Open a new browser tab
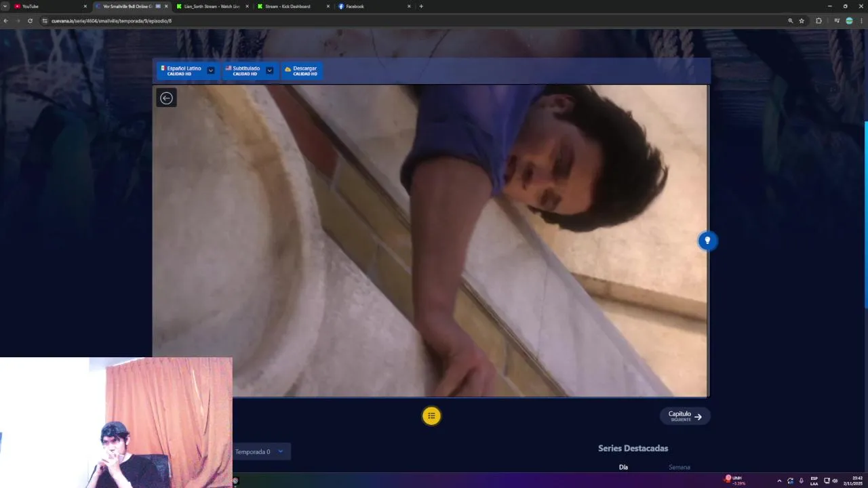Image resolution: width=868 pixels, height=488 pixels. click(x=421, y=6)
